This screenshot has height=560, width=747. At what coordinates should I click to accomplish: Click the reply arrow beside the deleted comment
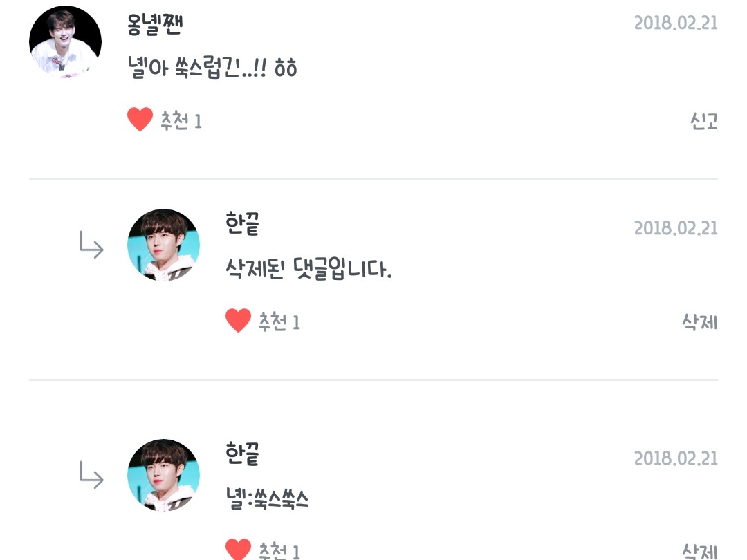click(x=91, y=245)
